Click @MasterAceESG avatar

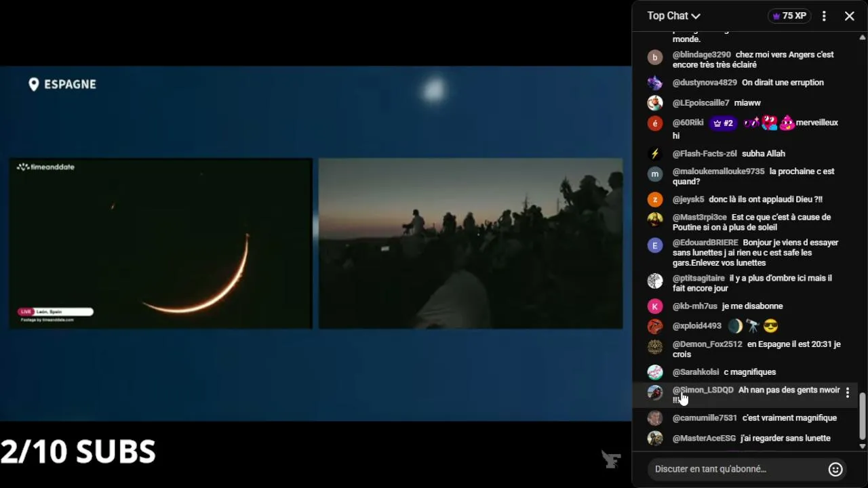(654, 439)
